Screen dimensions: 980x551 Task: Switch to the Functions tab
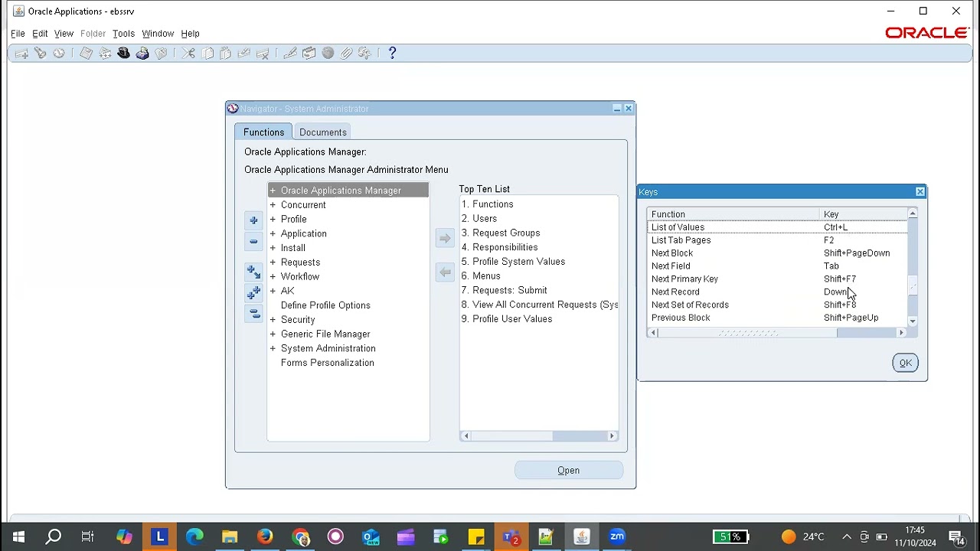coord(263,132)
